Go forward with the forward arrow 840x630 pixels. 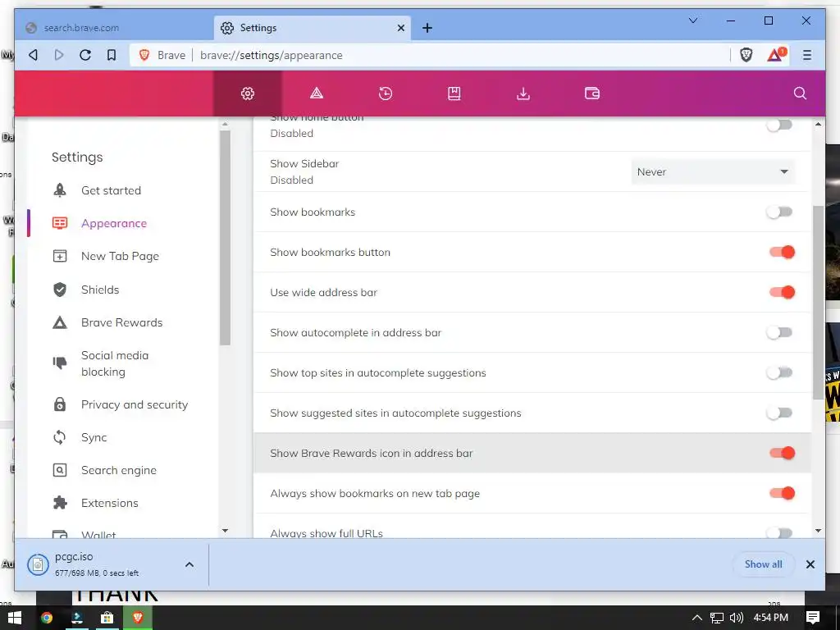[59, 55]
